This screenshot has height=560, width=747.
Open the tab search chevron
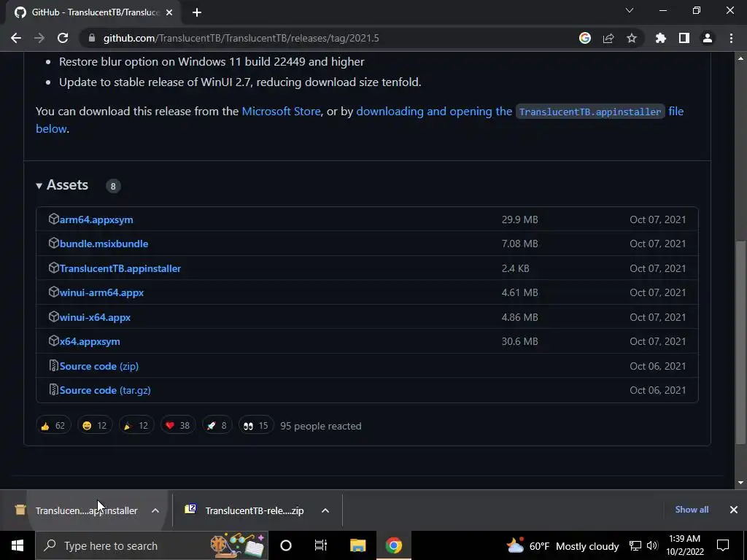pyautogui.click(x=630, y=10)
